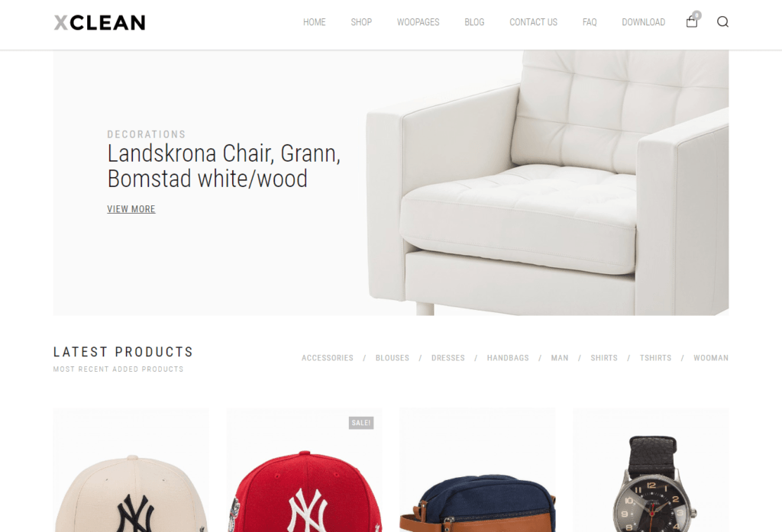The height and width of the screenshot is (532, 782).
Task: Open the Home menu item
Action: [314, 22]
